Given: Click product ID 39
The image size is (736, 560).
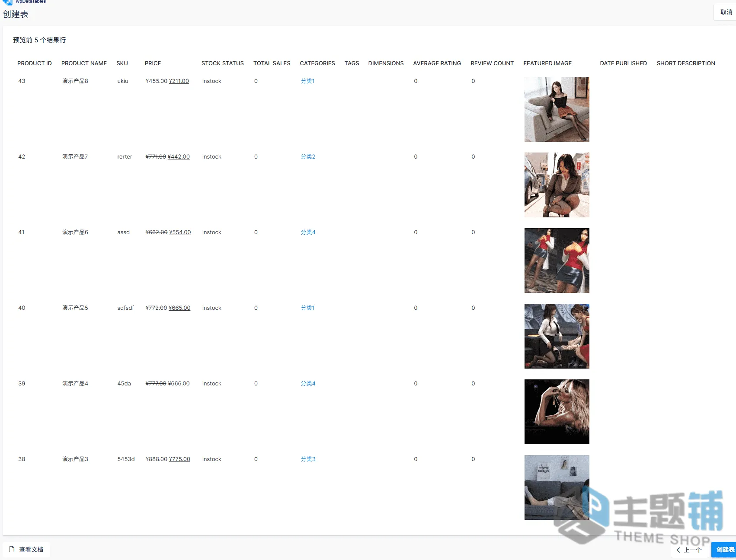Looking at the screenshot, I should click(22, 383).
